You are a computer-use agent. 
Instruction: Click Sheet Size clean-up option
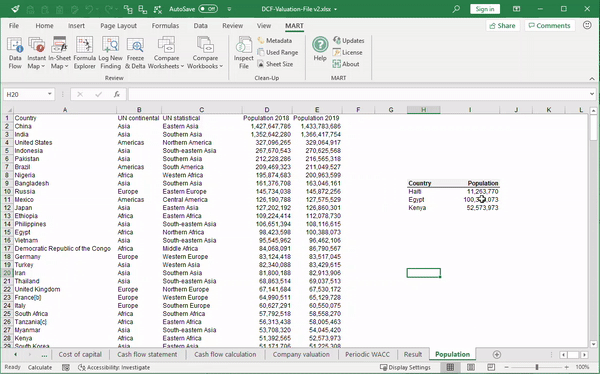point(275,64)
